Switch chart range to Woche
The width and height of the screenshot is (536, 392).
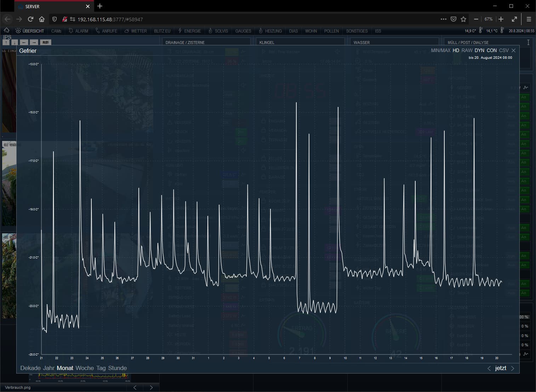(85, 368)
